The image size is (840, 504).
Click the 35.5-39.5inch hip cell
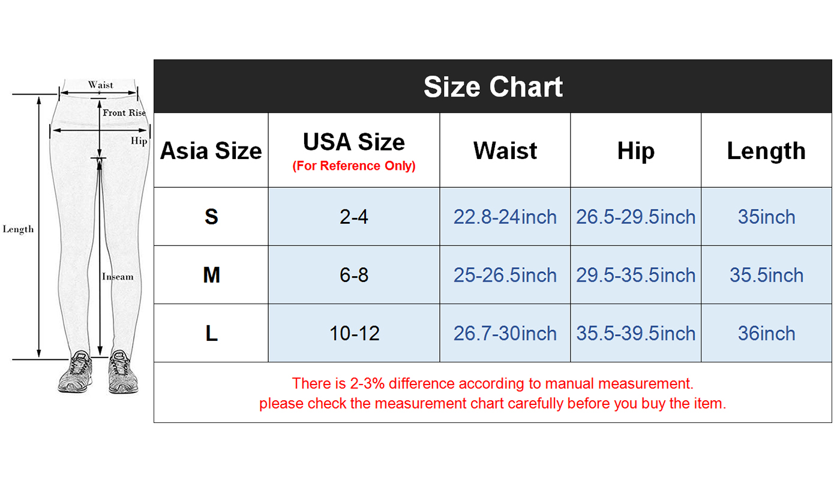click(x=635, y=334)
